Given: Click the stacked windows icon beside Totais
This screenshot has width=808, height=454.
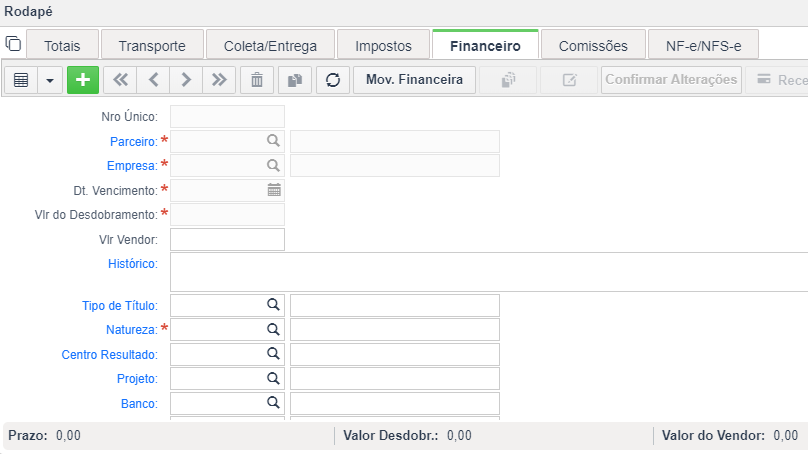Looking at the screenshot, I should tap(13, 44).
